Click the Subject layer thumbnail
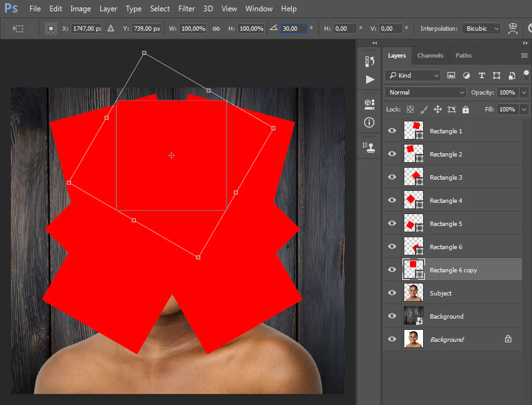Image resolution: width=532 pixels, height=405 pixels. click(413, 292)
